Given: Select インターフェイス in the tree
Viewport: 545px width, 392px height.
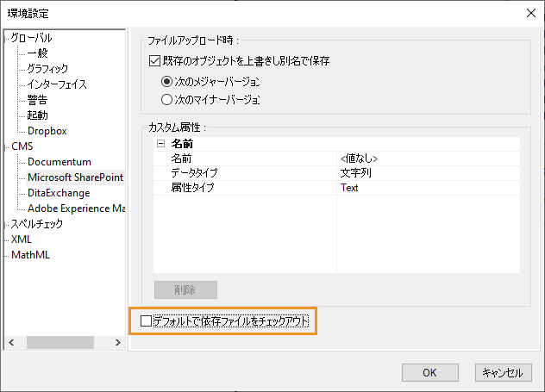Looking at the screenshot, I should coord(57,84).
